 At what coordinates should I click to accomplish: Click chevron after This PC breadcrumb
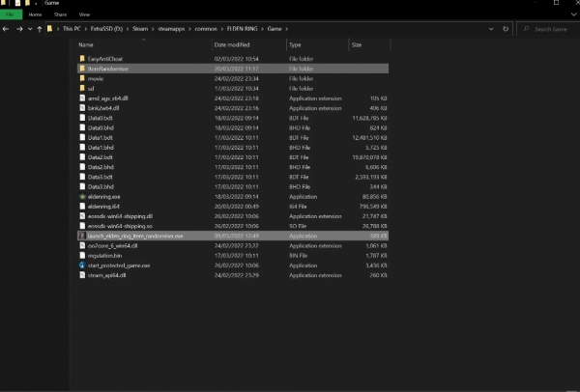pyautogui.click(x=86, y=29)
